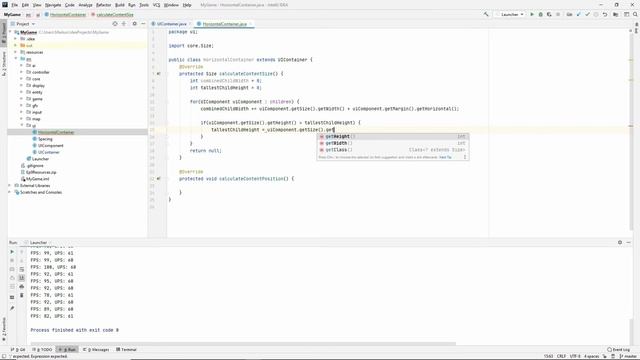Open the File menu
This screenshot has height=360, width=640.
click(15, 5)
